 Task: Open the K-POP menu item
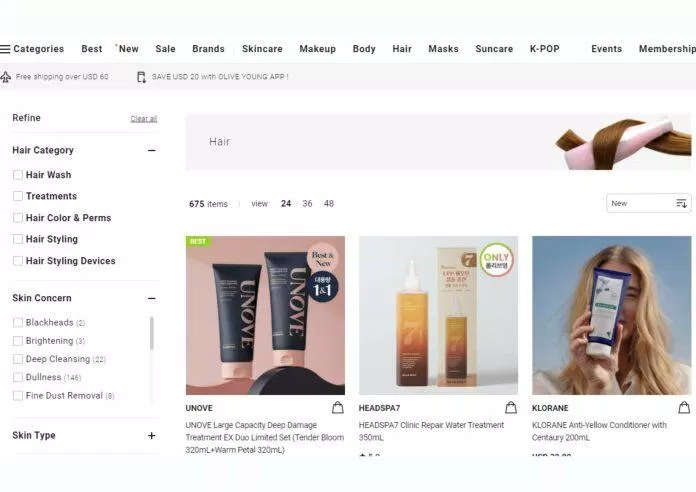coord(544,49)
